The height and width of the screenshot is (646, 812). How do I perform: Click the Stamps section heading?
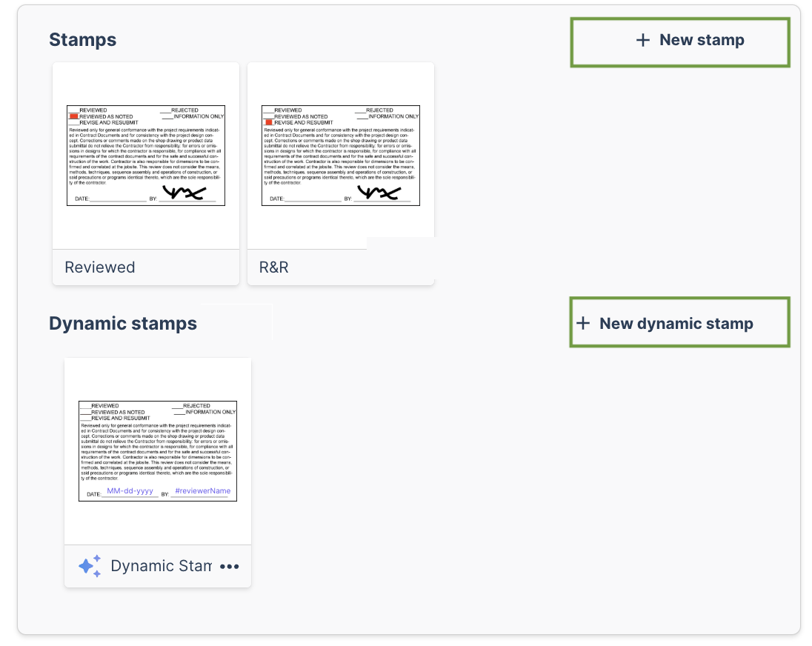(83, 40)
